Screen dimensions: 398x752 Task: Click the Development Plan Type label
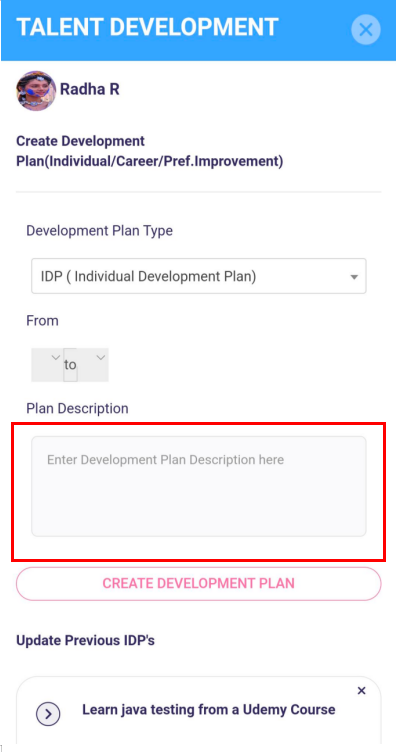[x=99, y=231]
